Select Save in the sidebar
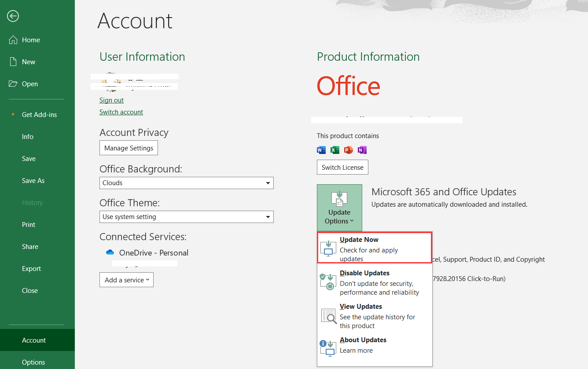 point(37,158)
